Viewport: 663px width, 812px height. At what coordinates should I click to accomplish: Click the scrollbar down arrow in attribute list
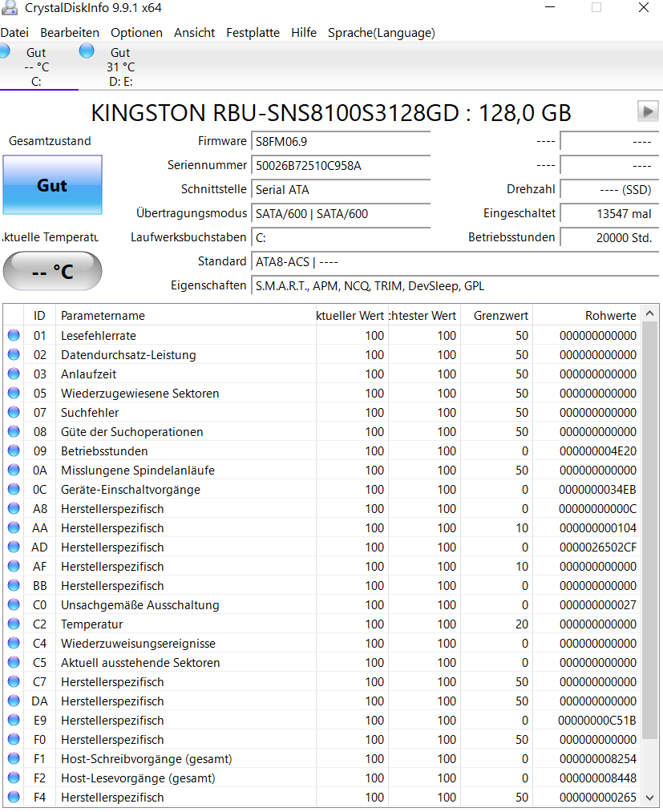(650, 798)
